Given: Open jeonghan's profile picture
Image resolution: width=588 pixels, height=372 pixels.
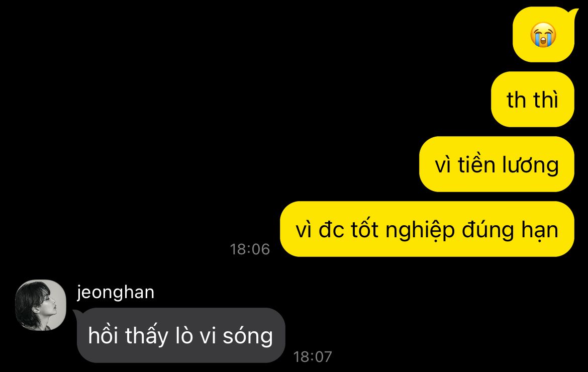Looking at the screenshot, I should 41,305.
